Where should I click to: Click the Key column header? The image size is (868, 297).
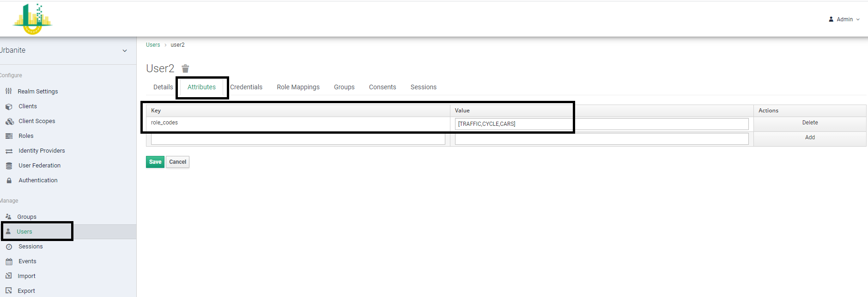pos(298,111)
